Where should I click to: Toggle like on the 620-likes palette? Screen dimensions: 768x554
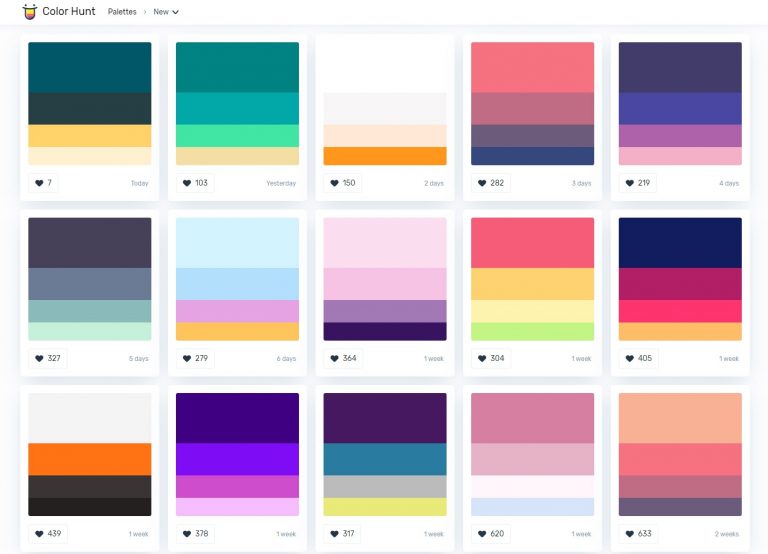pos(482,533)
